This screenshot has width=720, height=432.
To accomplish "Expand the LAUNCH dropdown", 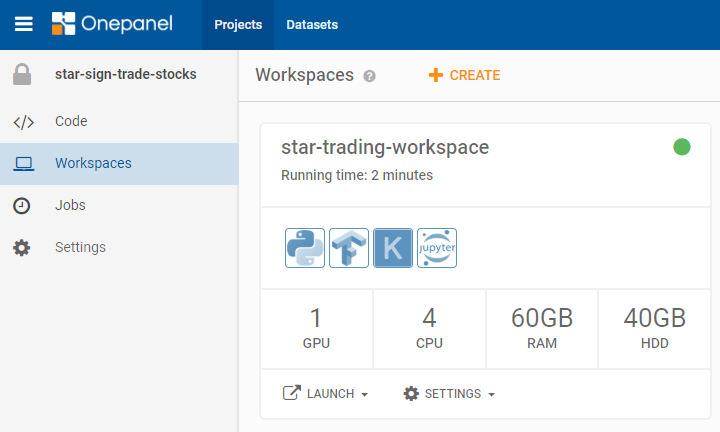I will tap(326, 394).
